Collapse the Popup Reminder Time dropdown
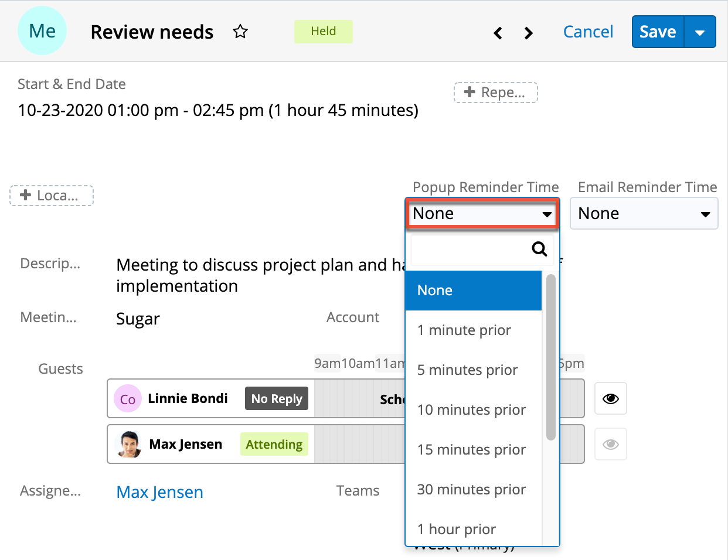The image size is (728, 560). point(481,213)
